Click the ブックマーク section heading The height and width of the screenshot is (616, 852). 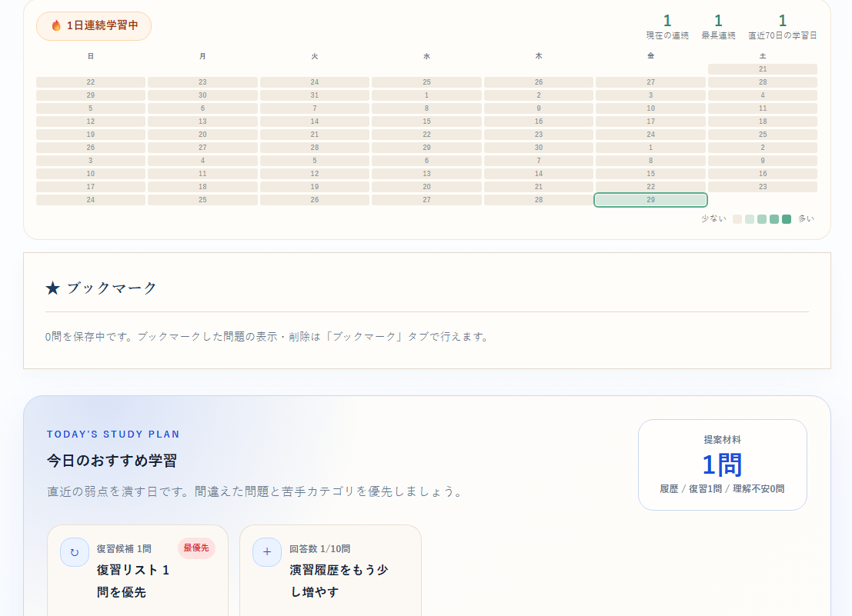tap(112, 288)
